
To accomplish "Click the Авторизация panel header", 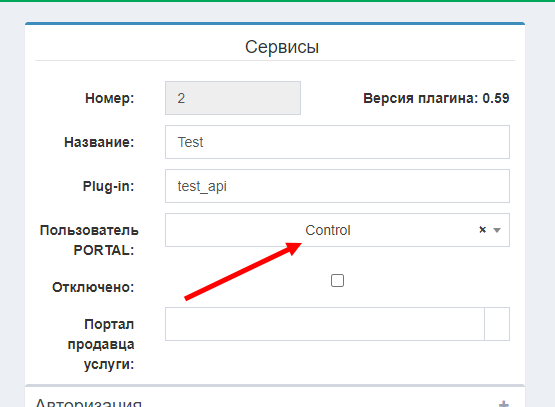I will point(275,398).
